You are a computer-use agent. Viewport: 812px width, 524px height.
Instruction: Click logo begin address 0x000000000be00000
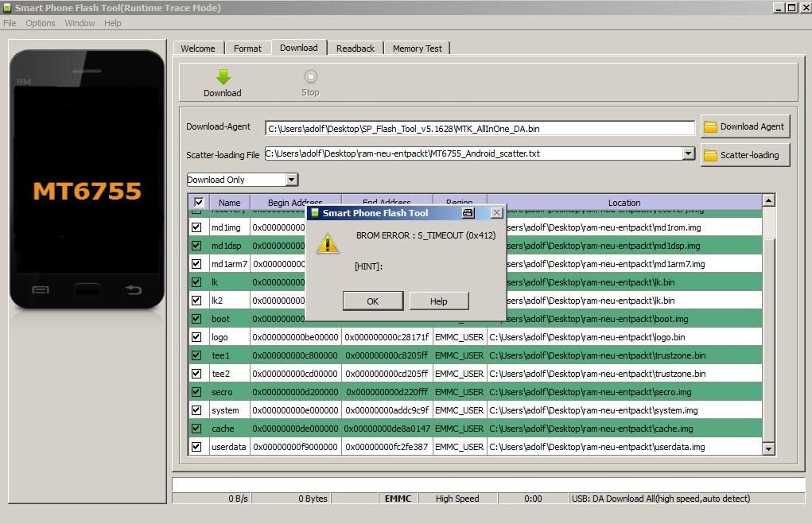(x=295, y=337)
